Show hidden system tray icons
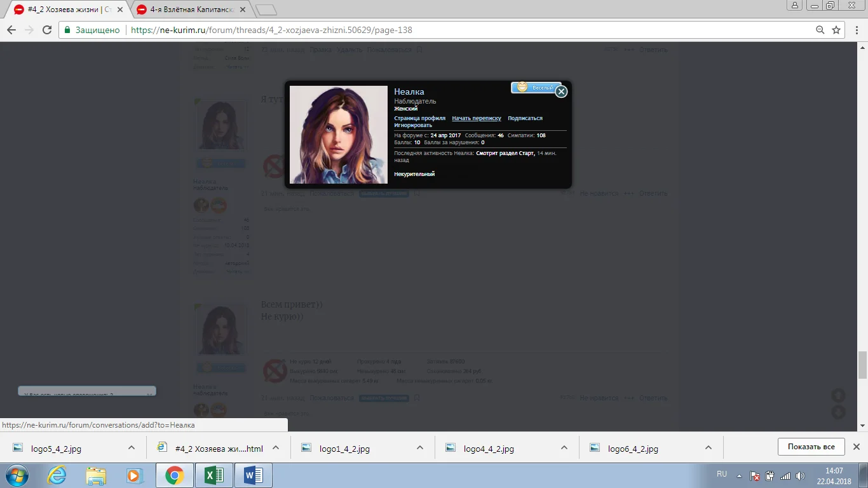Viewport: 868px width, 488px height. 739,475
